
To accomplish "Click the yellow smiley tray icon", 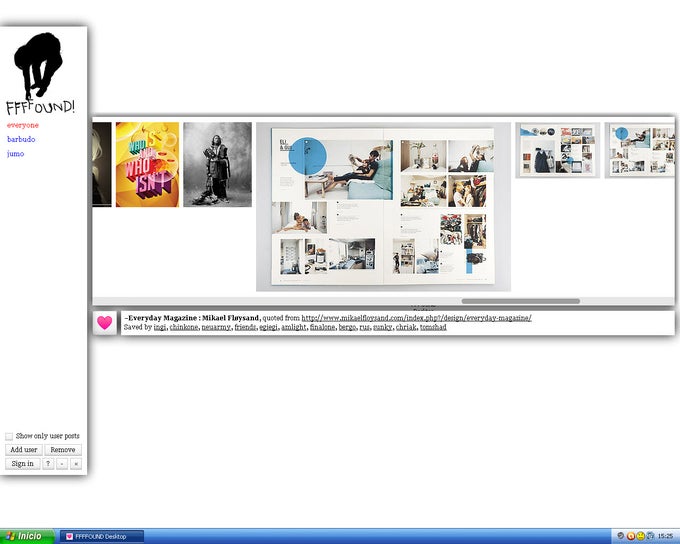I will tap(641, 536).
